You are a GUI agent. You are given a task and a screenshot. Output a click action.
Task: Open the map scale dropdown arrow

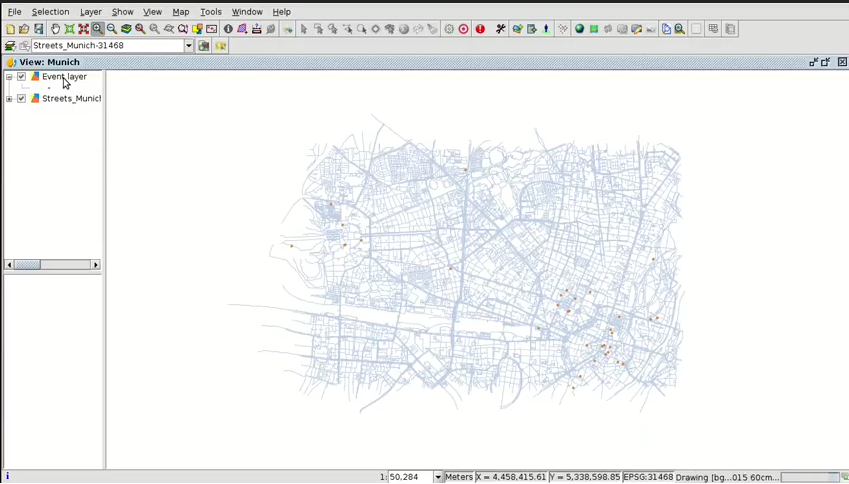tap(437, 477)
